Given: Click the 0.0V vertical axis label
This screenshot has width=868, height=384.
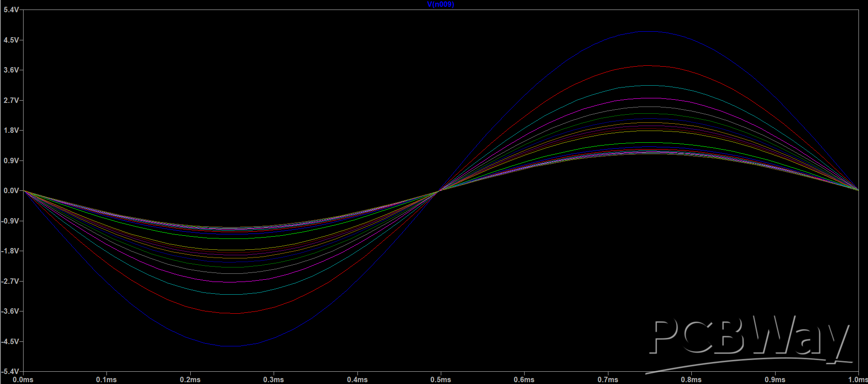Looking at the screenshot, I should [x=11, y=191].
